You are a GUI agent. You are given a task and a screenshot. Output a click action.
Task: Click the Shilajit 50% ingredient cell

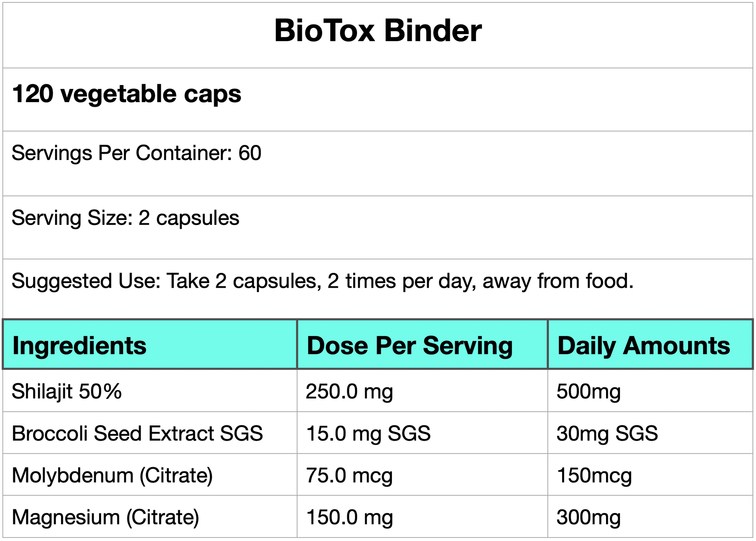point(67,391)
